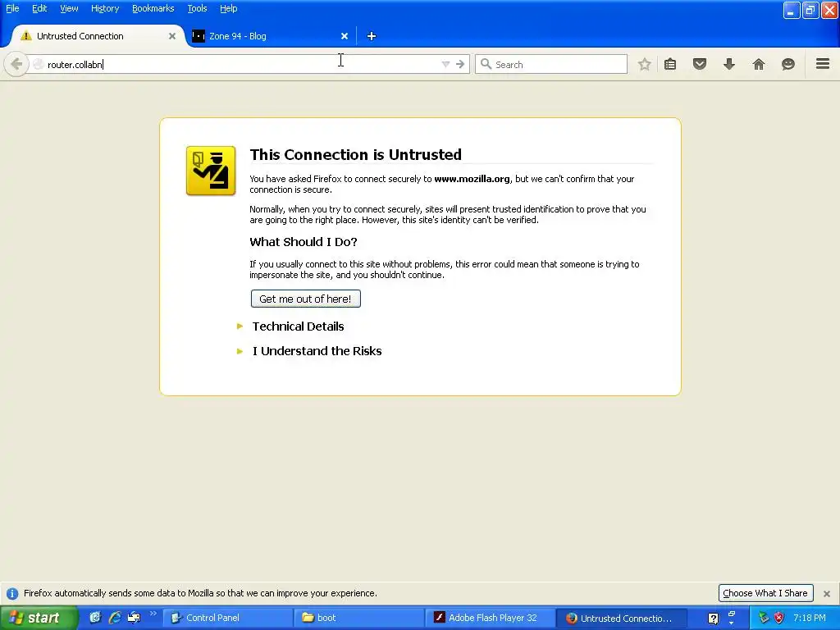Dismiss the data sharing notification bar
Viewport: 840px width, 630px height.
click(x=827, y=594)
